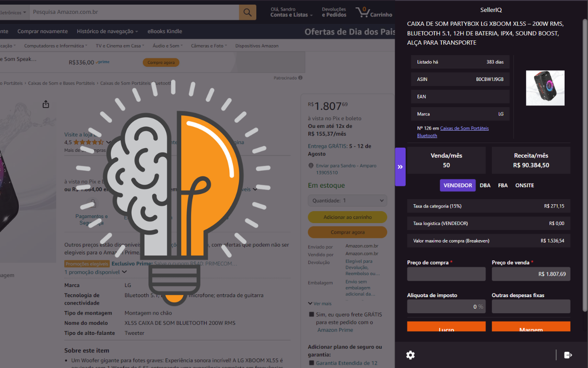Open the Carrinho shopping cart icon
Screen dimensions: 588x368
[x=374, y=12]
